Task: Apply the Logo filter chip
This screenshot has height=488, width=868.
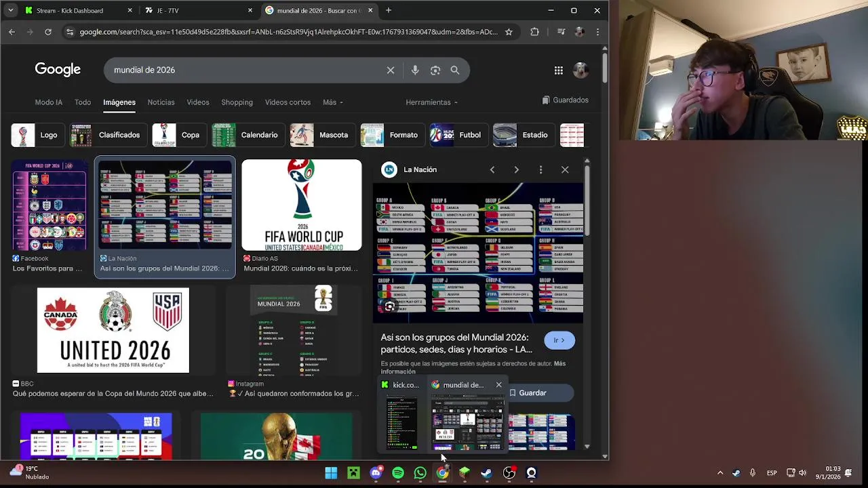Action: pos(37,135)
